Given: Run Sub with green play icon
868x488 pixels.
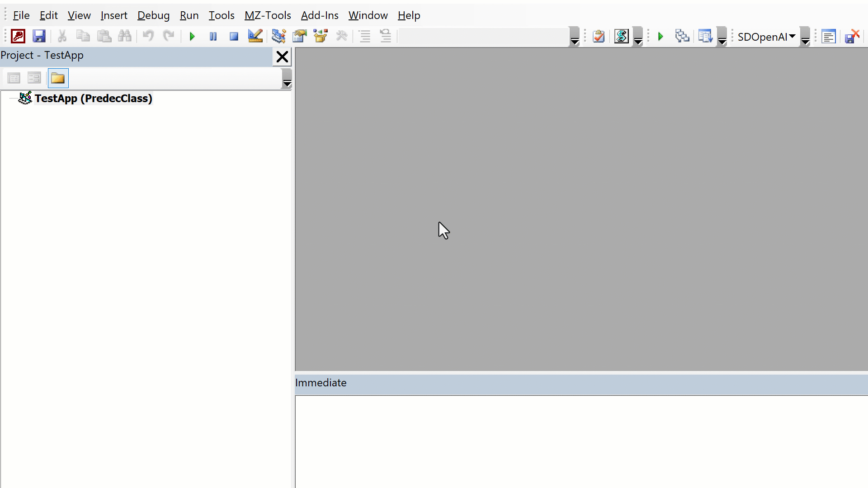Looking at the screenshot, I should click(x=192, y=37).
